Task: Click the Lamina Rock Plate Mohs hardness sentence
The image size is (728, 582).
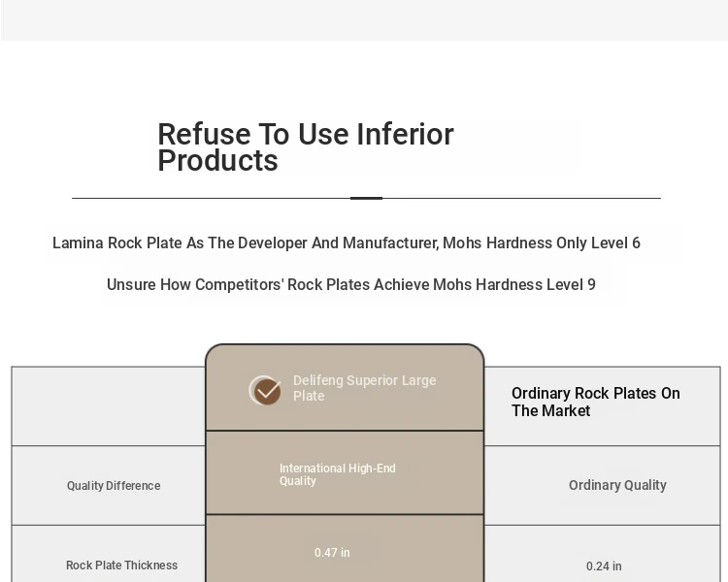Action: coord(347,242)
